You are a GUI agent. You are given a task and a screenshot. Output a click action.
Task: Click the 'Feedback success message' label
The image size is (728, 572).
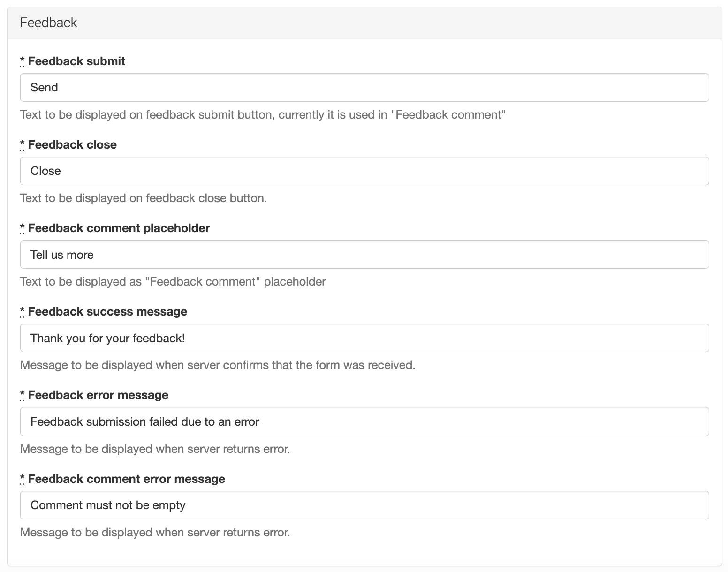[107, 312]
